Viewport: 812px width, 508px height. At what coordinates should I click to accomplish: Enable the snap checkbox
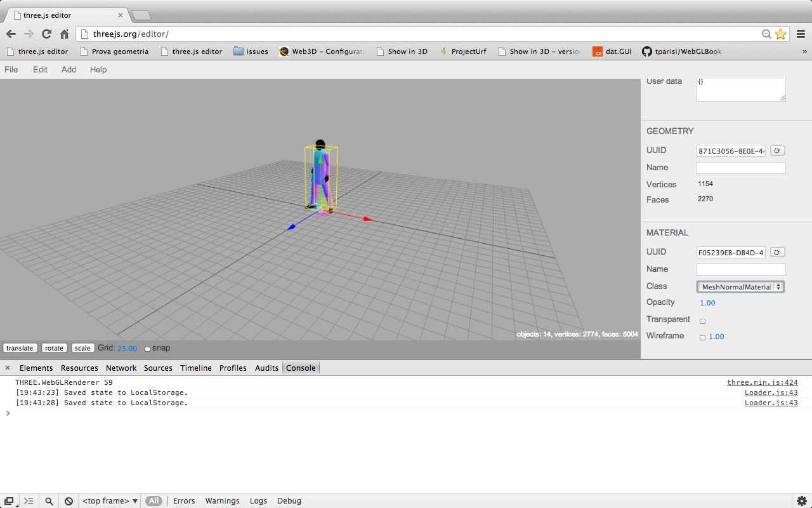click(x=147, y=349)
